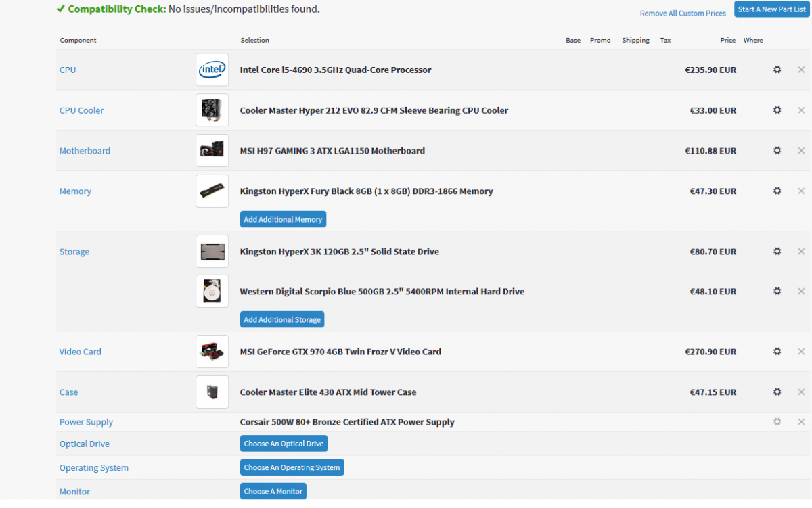Open gear options for MSI GTX 970 video card
The image size is (812, 508).
[x=777, y=352]
